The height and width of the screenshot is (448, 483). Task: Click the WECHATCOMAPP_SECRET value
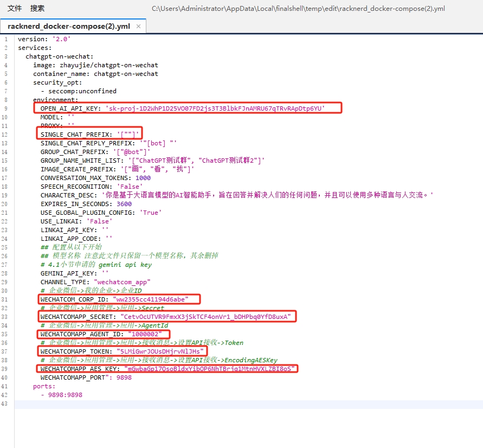205,317
